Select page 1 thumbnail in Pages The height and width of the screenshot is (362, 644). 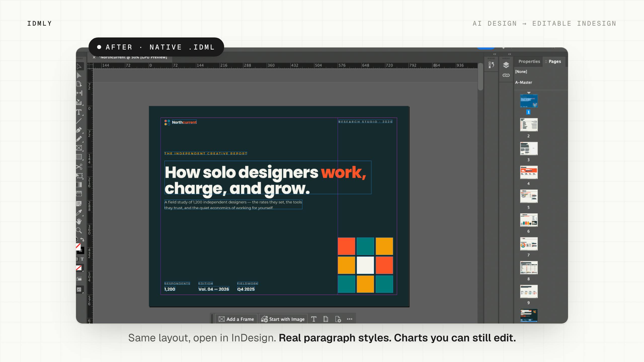point(529,101)
